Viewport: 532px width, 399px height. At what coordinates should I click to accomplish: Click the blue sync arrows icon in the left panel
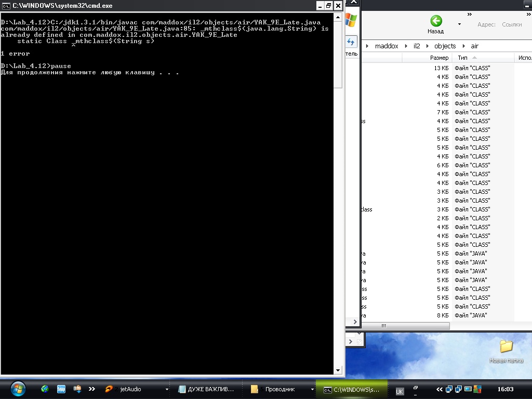(351, 42)
